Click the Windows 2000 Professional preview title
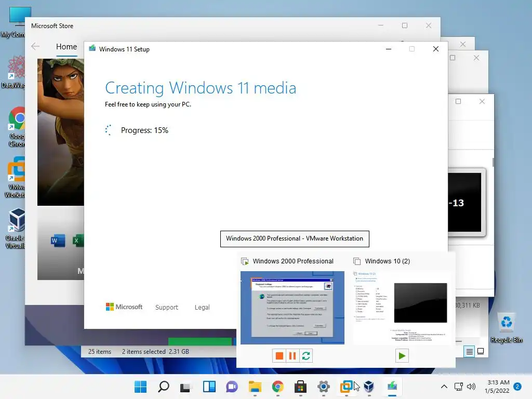This screenshot has height=399, width=532. coord(293,261)
